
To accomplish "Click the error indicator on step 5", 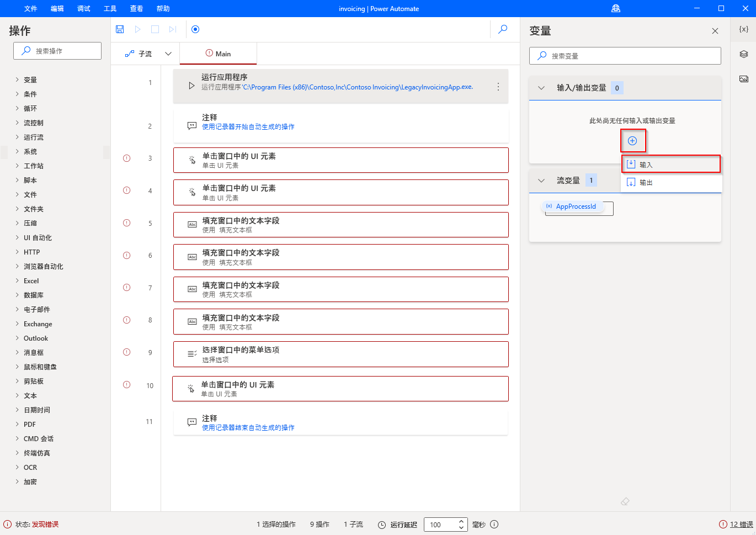I will click(x=127, y=223).
